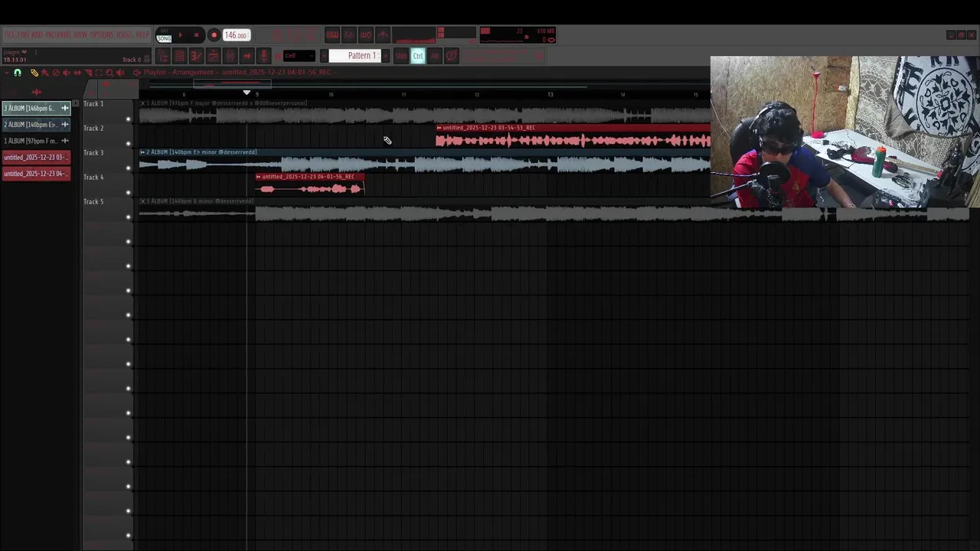The image size is (980, 551).
Task: Switch the PAT/SONG mode toggle
Action: 164,35
